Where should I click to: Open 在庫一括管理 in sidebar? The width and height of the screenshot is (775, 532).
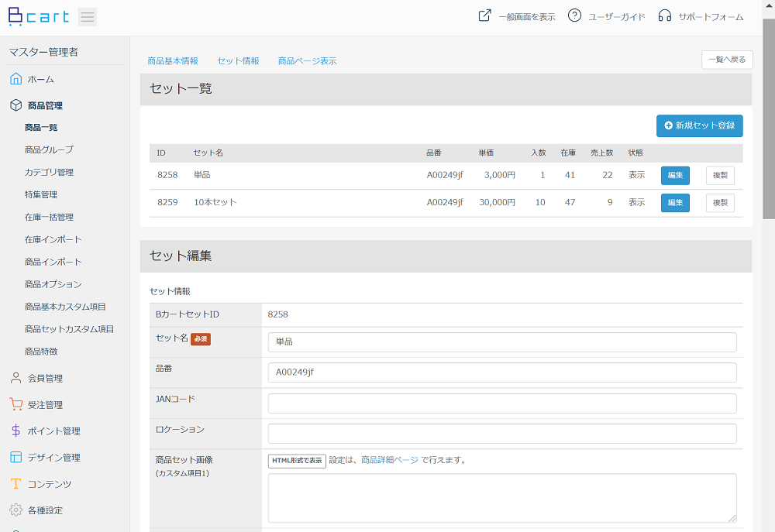click(x=49, y=217)
